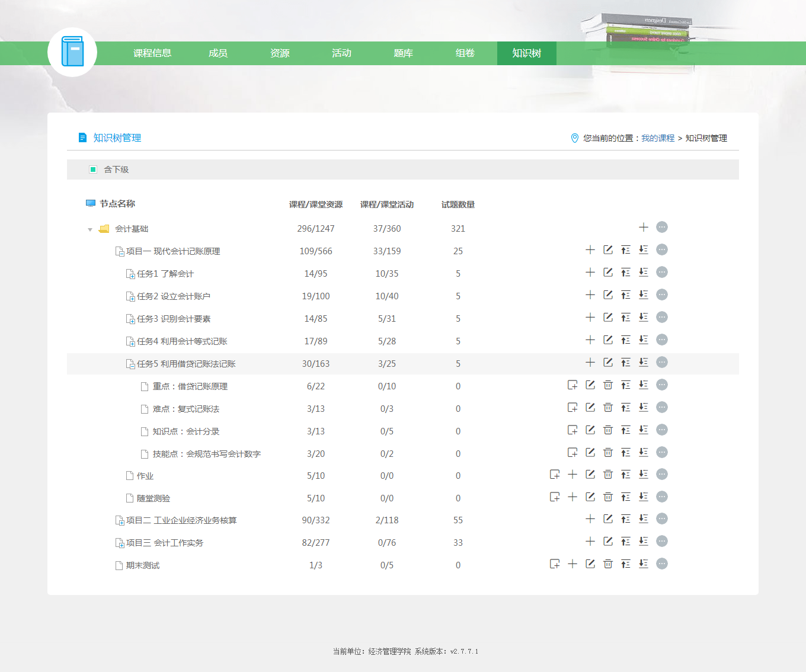Edit the 项目一 现代会计记账原理 node
806x672 pixels.
tap(608, 249)
